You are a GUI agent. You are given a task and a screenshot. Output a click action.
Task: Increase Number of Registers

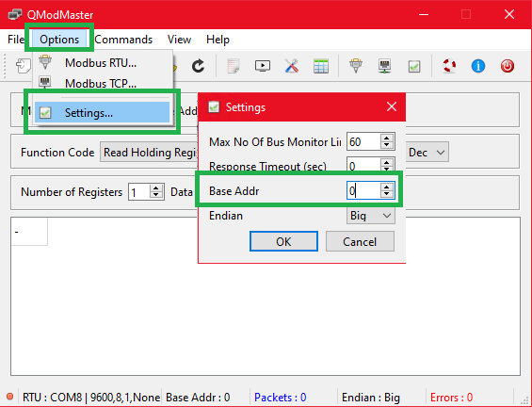(x=155, y=187)
